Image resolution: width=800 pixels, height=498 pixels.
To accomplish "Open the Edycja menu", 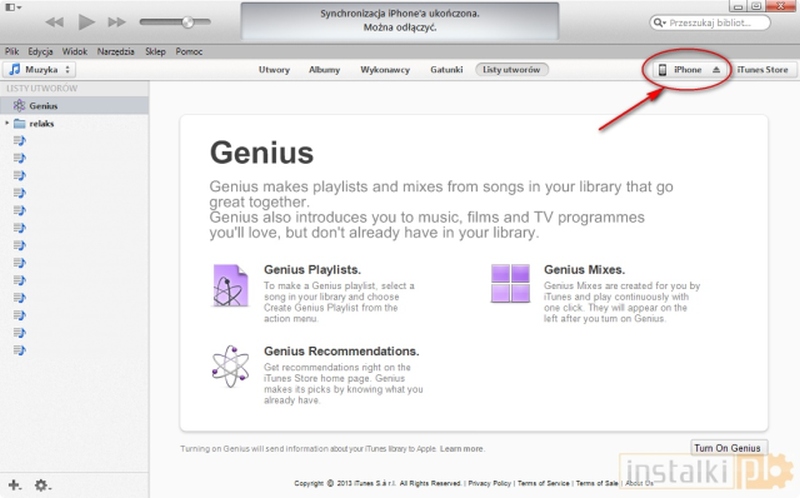I will [40, 52].
